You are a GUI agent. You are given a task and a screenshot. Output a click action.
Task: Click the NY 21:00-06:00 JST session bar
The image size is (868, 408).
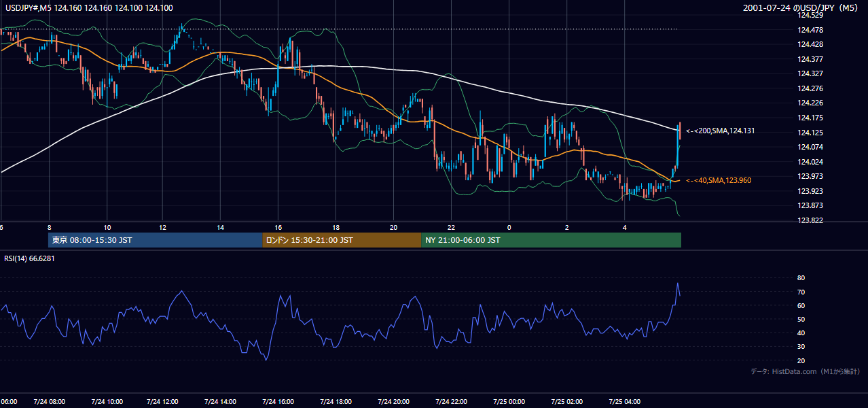pos(551,240)
